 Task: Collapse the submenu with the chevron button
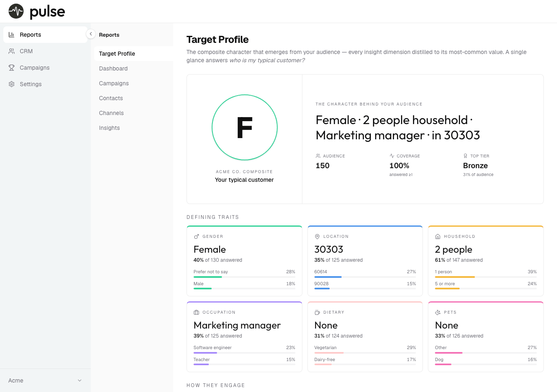point(91,34)
